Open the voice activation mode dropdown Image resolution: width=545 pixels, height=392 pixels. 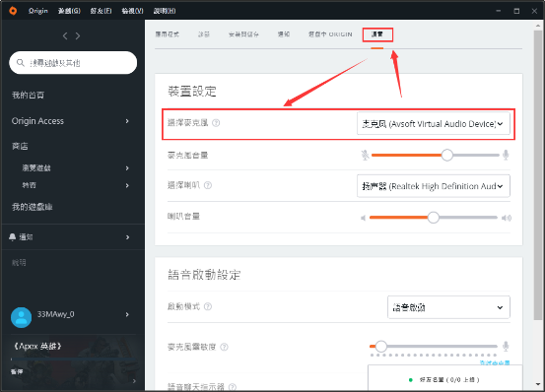click(x=448, y=307)
